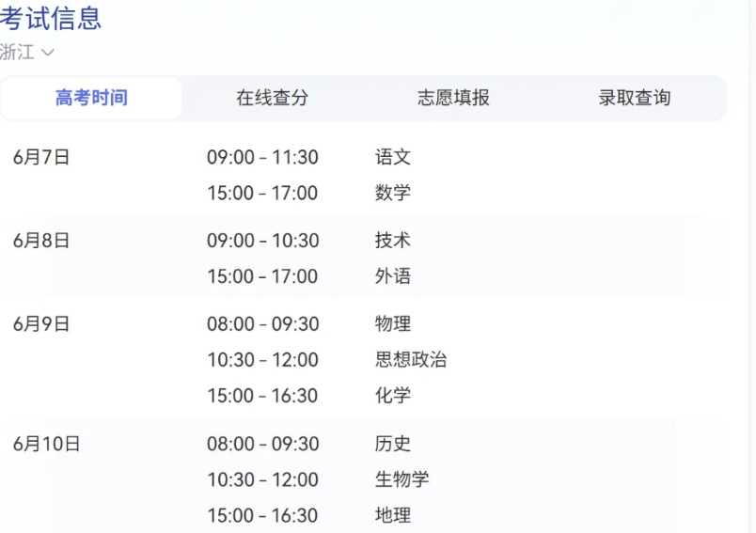The image size is (756, 533).
Task: Select the 数学 subject text
Action: (x=393, y=193)
